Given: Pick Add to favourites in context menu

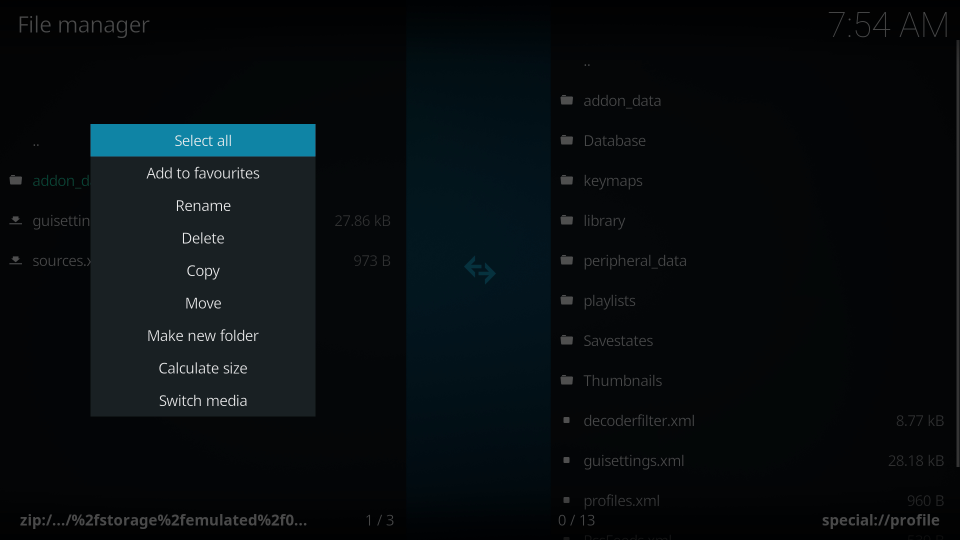Looking at the screenshot, I should point(203,173).
